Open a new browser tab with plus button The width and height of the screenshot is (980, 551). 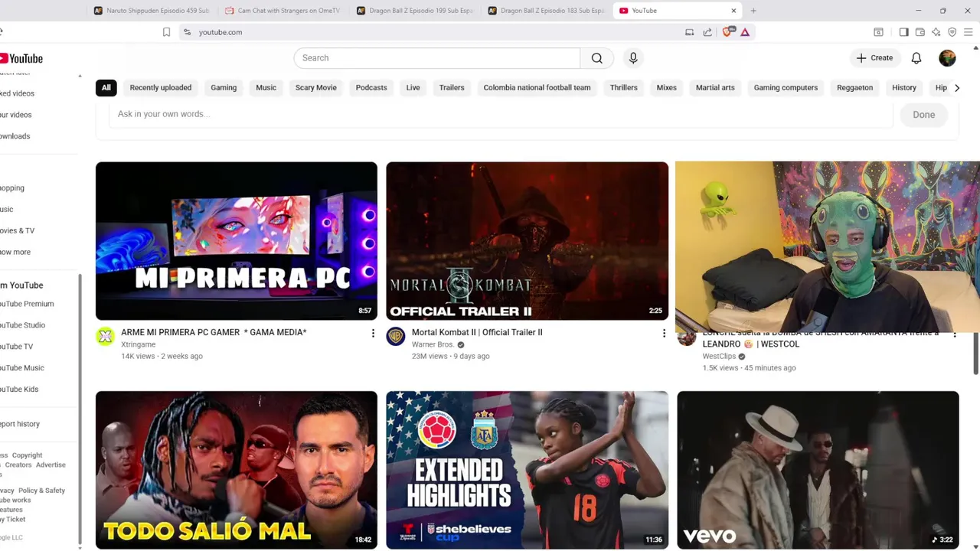pyautogui.click(x=753, y=11)
